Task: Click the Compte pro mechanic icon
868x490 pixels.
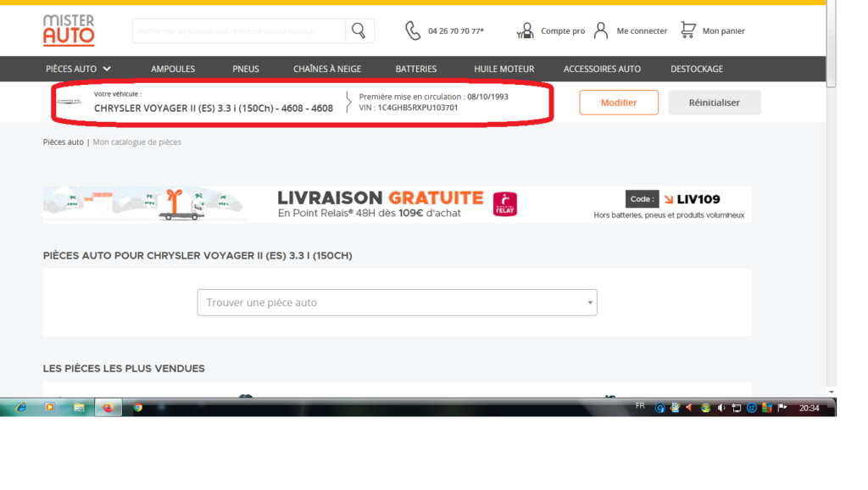Action: coord(526,31)
